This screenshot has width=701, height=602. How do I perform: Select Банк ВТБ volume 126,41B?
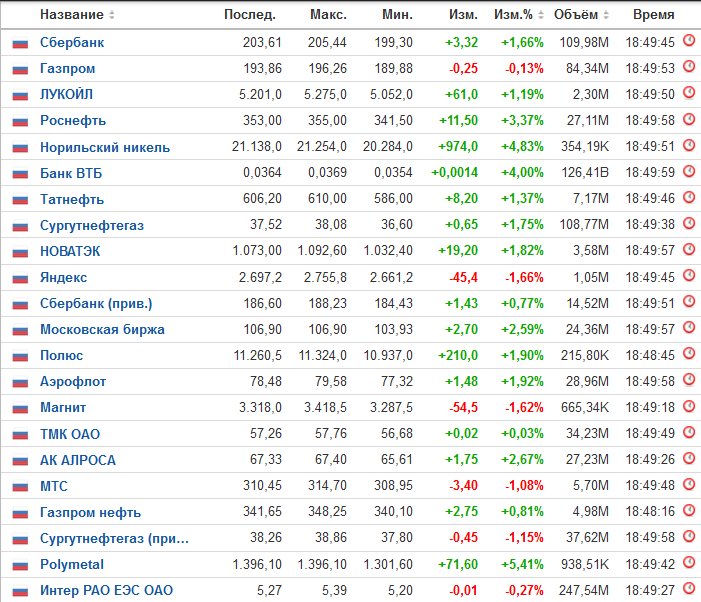tap(585, 173)
